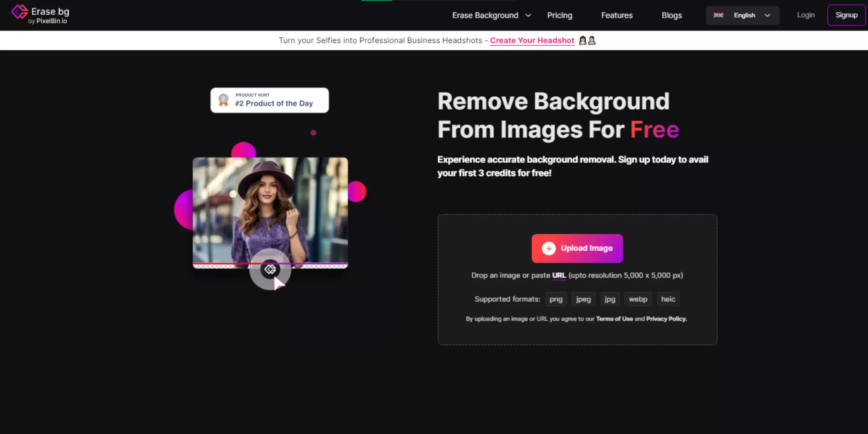Expand the Erase Background chevron arrow
This screenshot has width=868, height=434.
(528, 16)
